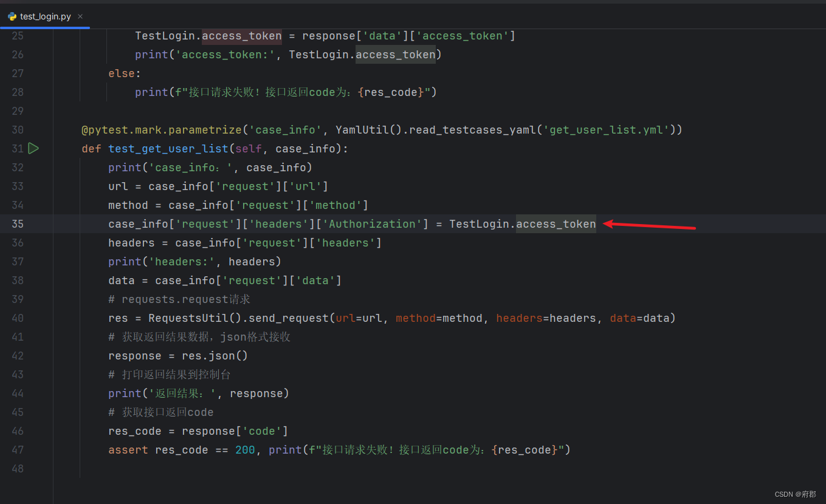826x504 pixels.
Task: Click line number 35 in the gutter
Action: 18,224
